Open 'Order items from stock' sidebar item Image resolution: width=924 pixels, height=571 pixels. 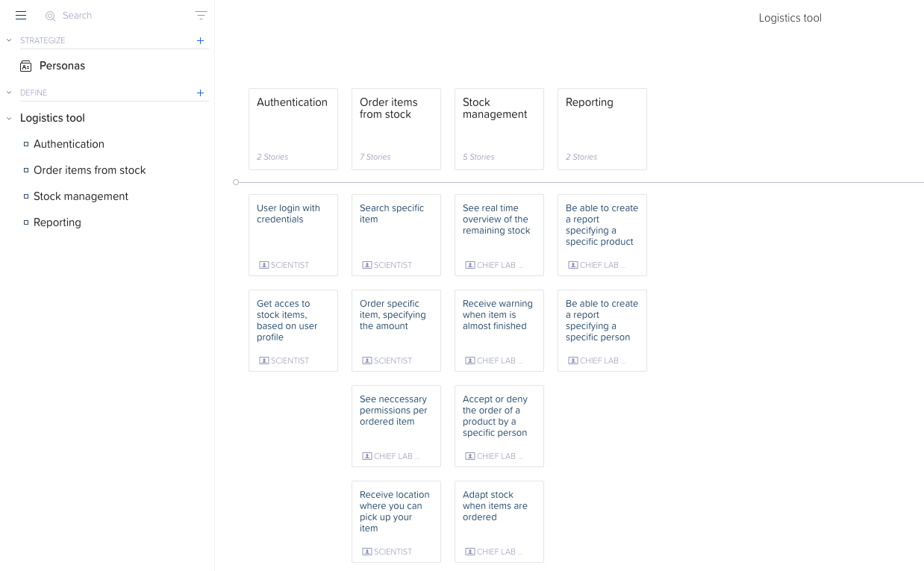click(x=90, y=170)
